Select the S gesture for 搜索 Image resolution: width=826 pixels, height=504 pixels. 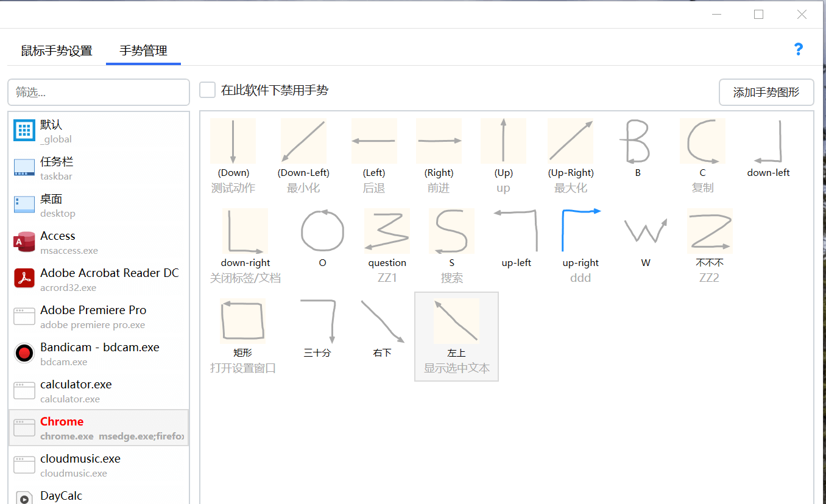[x=451, y=231]
